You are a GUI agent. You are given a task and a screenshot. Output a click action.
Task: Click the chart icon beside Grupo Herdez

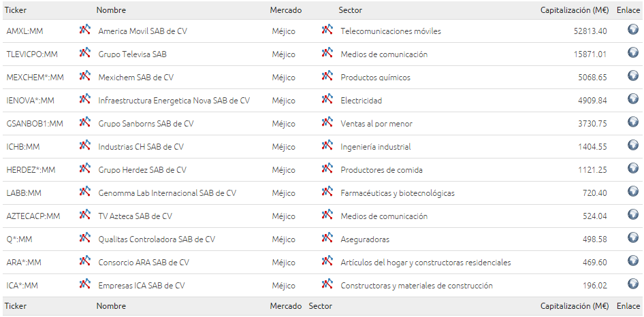(84, 168)
